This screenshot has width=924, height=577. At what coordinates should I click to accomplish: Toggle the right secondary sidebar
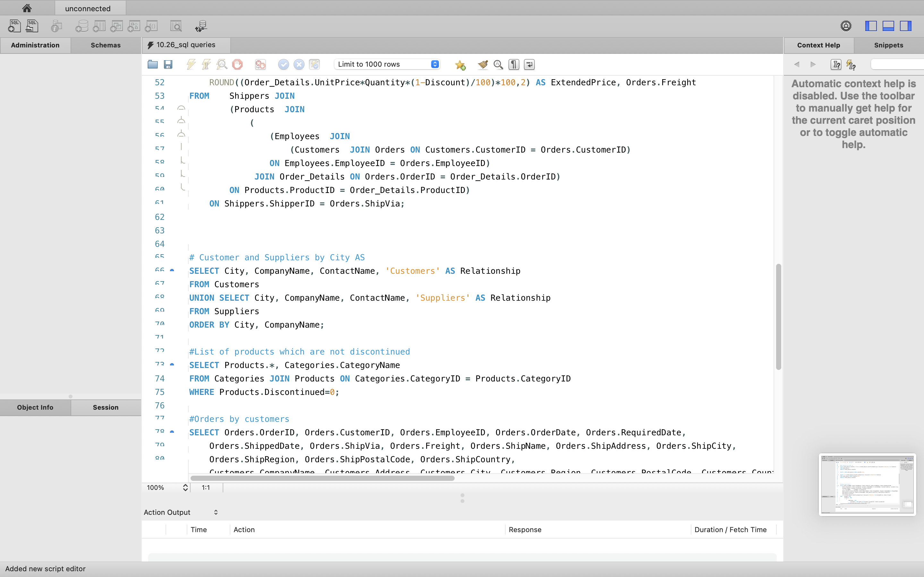point(905,26)
